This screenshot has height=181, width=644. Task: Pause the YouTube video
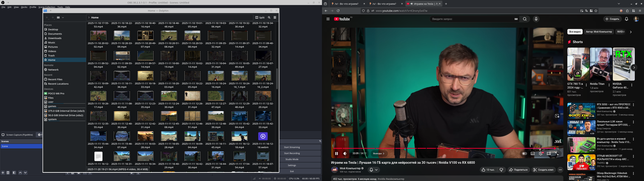336,154
